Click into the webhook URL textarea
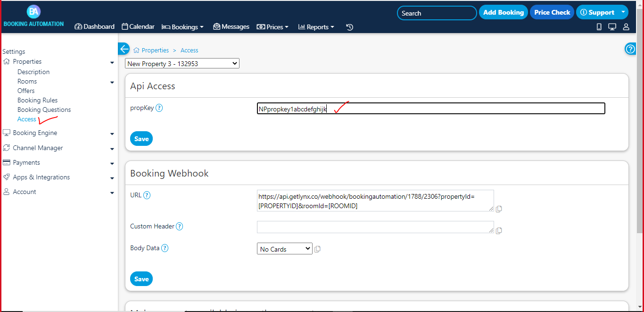 (x=375, y=201)
